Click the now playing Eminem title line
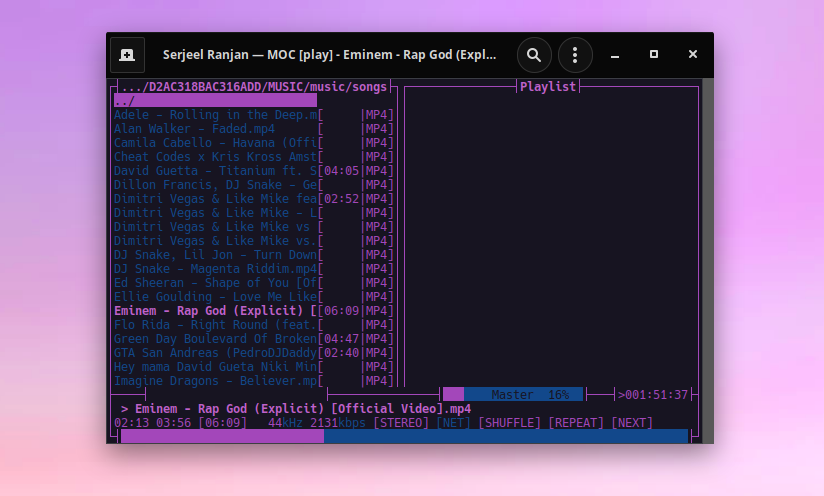The width and height of the screenshot is (824, 496). coord(296,409)
